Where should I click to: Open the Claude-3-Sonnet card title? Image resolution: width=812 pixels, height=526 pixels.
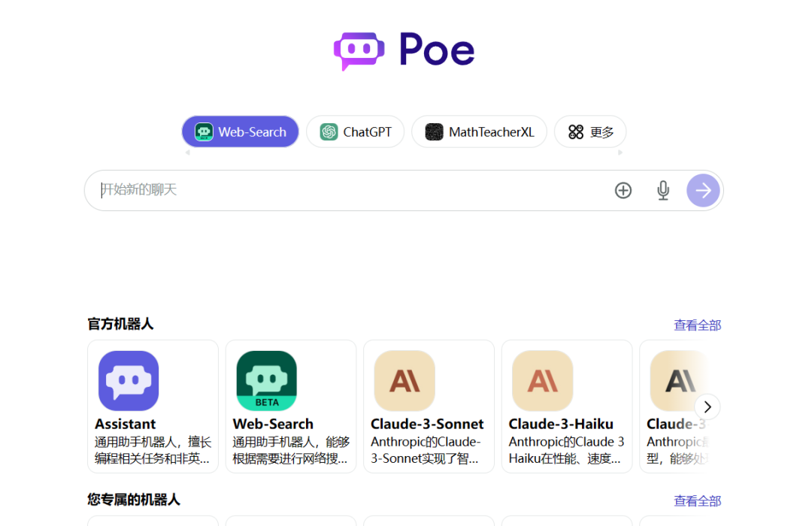point(427,424)
